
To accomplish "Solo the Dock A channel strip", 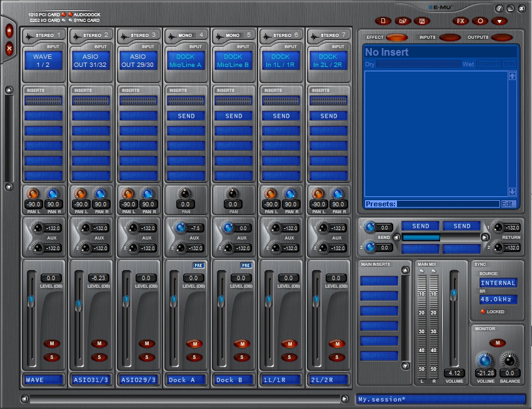I will tap(194, 357).
